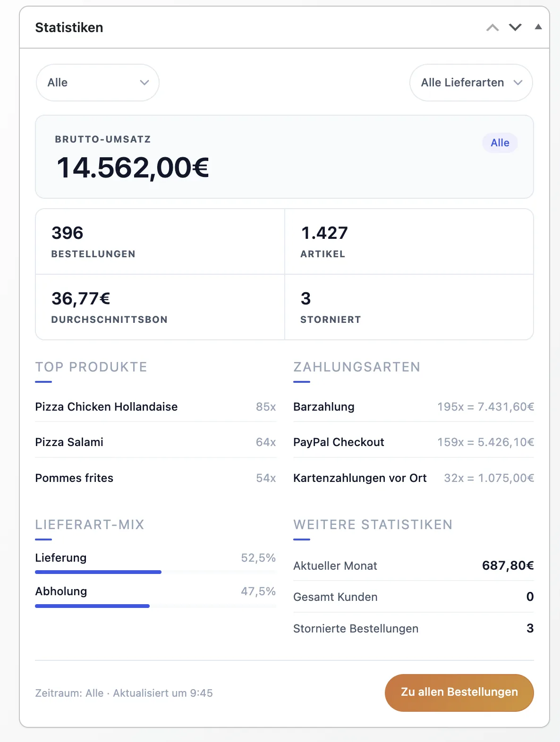The width and height of the screenshot is (560, 742).
Task: Click the '85x' count value
Action: 266,407
